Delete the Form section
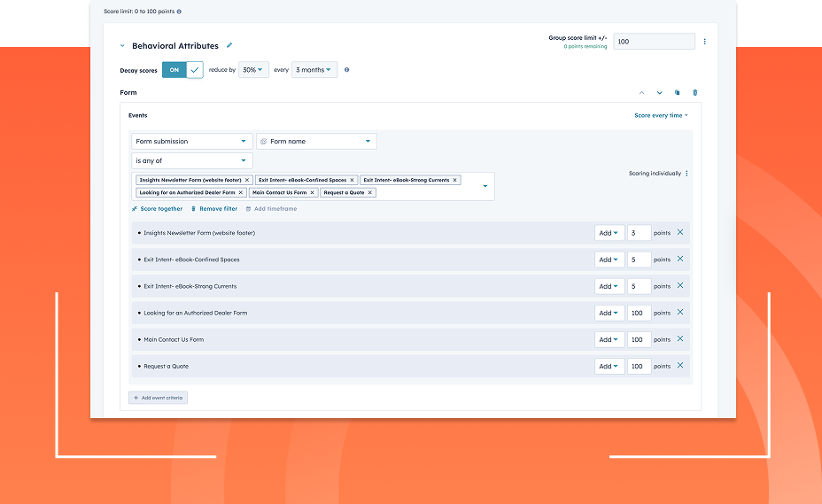This screenshot has height=504, width=822. click(695, 93)
